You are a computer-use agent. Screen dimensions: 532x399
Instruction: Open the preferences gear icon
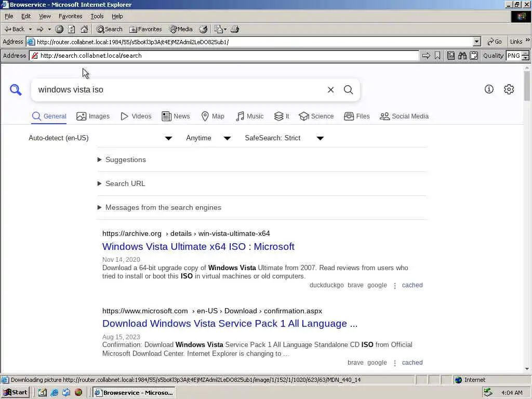click(x=509, y=89)
